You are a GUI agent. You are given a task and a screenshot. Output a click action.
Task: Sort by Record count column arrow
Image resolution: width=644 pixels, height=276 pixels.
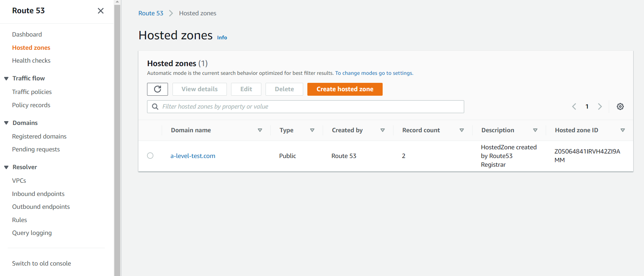point(461,130)
